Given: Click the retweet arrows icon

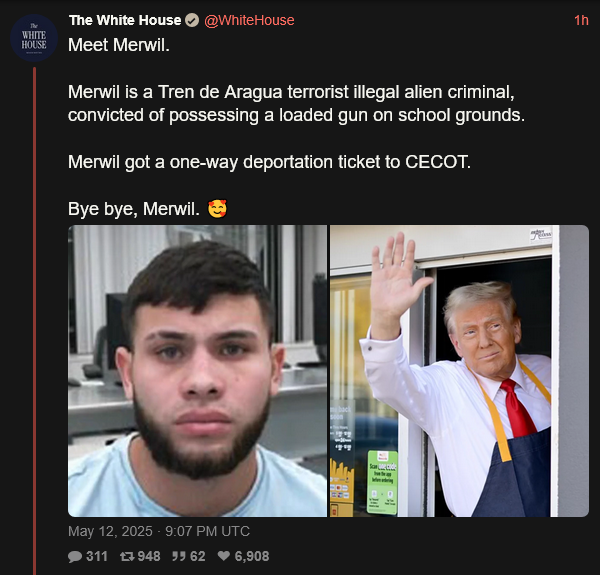Looking at the screenshot, I should tap(127, 556).
